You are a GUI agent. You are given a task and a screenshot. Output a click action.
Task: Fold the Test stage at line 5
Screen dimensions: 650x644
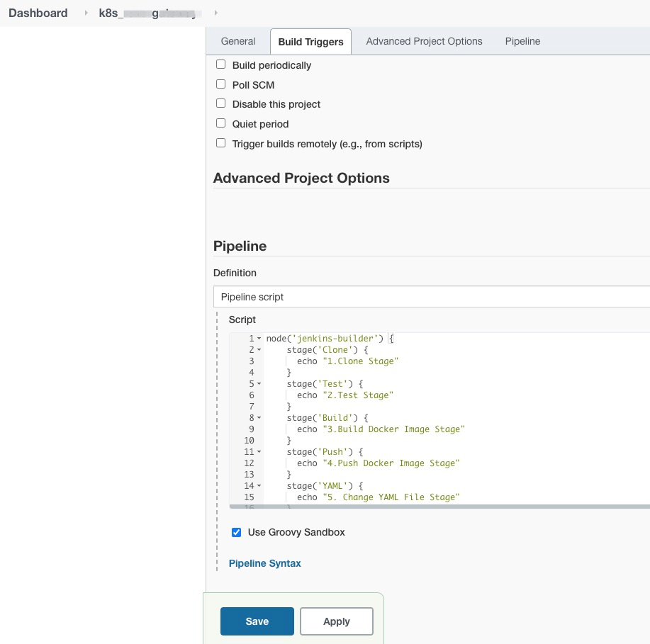click(x=259, y=384)
